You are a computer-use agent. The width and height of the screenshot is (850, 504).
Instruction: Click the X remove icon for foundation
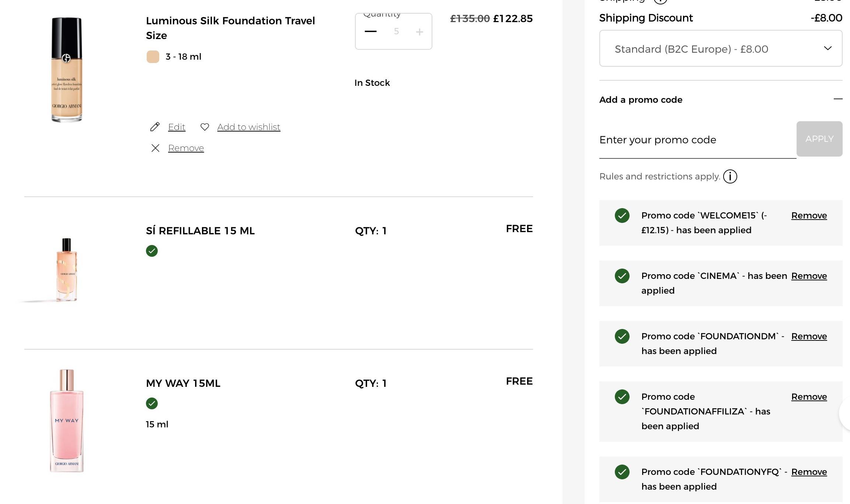pyautogui.click(x=155, y=148)
